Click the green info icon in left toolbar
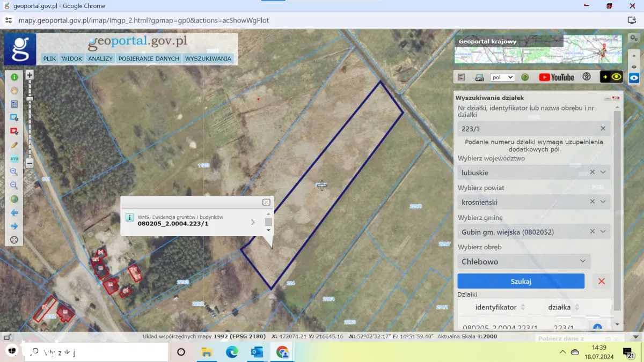Viewport: 644px width, 362px height. coord(14,77)
